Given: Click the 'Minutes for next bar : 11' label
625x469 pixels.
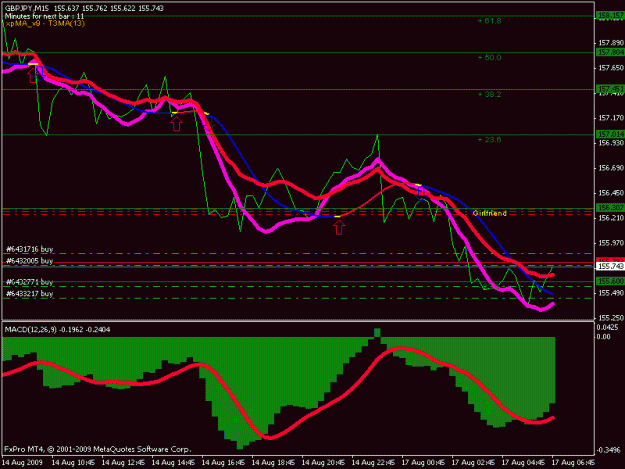Looking at the screenshot, I should click(45, 16).
